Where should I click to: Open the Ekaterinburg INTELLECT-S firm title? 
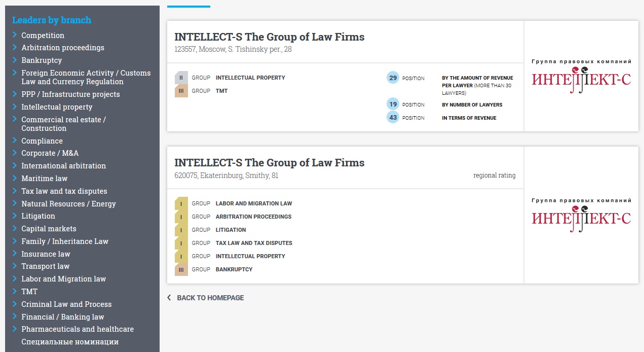(x=270, y=163)
